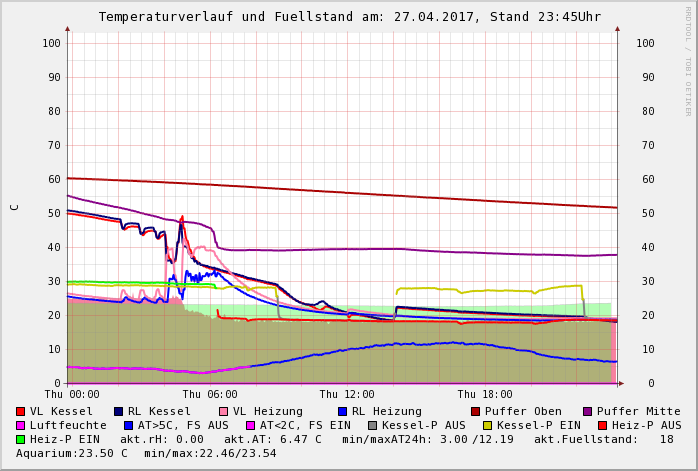Screen dimensions: 698x471
Task: Select the Thu 18:00 time axis label
Action: [x=485, y=394]
